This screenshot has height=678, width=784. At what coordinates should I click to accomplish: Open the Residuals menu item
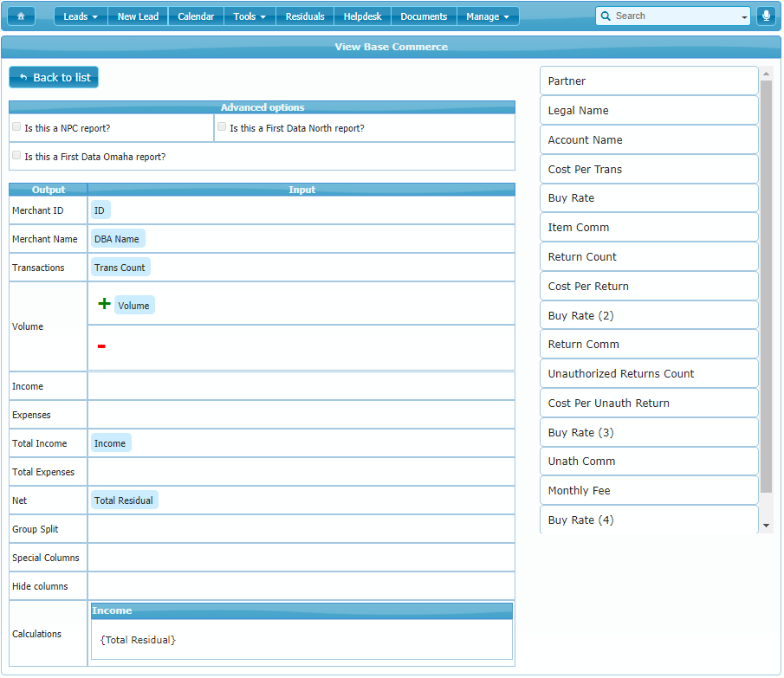click(305, 16)
